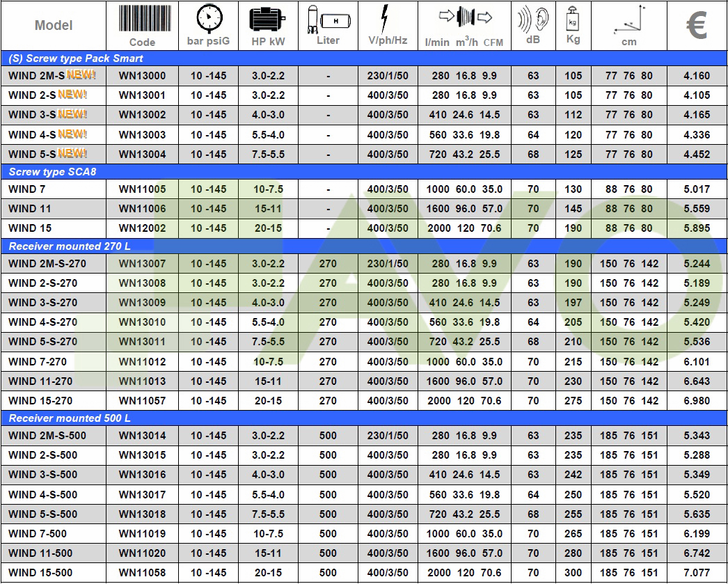
Task: Click the dimensions cm axes icon
Action: (629, 21)
